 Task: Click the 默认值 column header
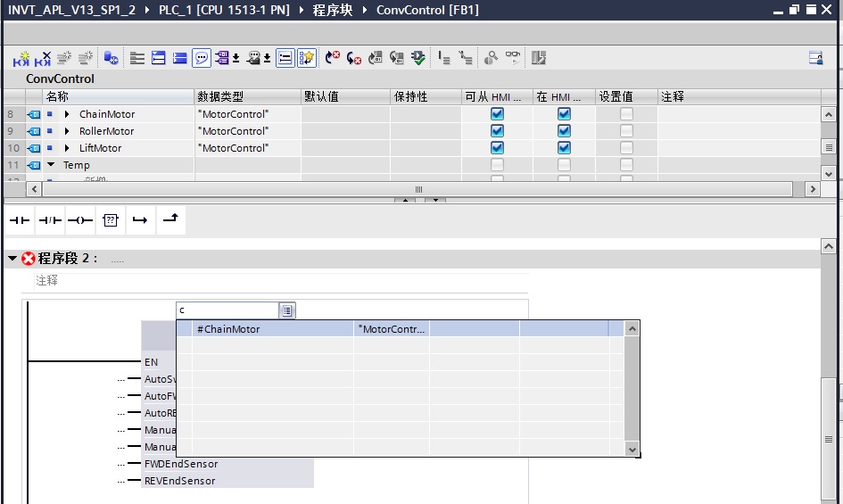click(x=346, y=96)
